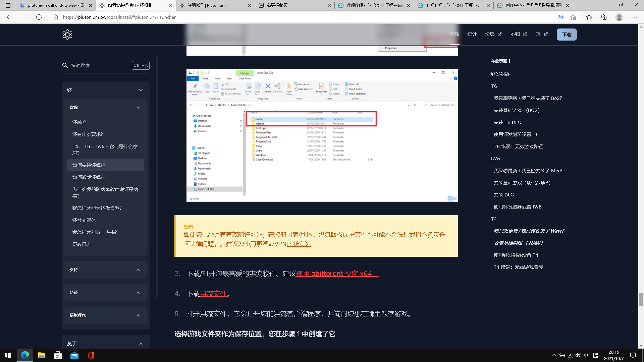Add page to favorites star icon
Viewport: 644px width, 362px height.
pos(573,17)
